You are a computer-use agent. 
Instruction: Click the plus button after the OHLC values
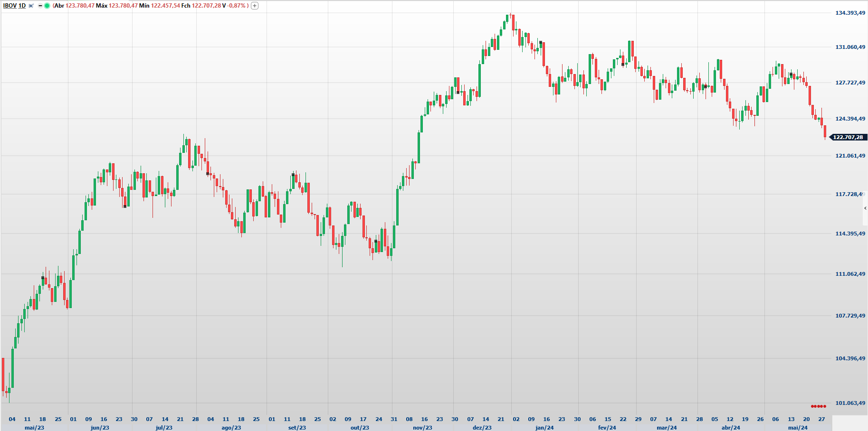click(x=255, y=6)
